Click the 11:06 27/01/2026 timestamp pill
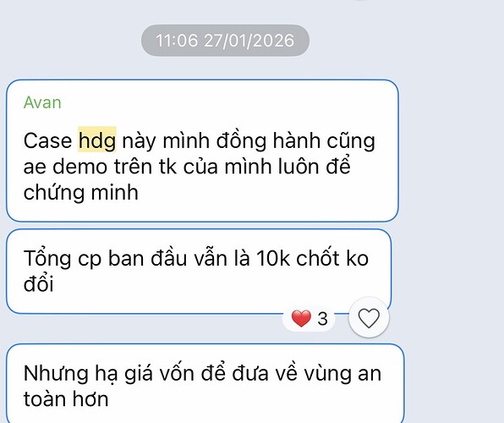The image size is (504, 423). click(225, 41)
